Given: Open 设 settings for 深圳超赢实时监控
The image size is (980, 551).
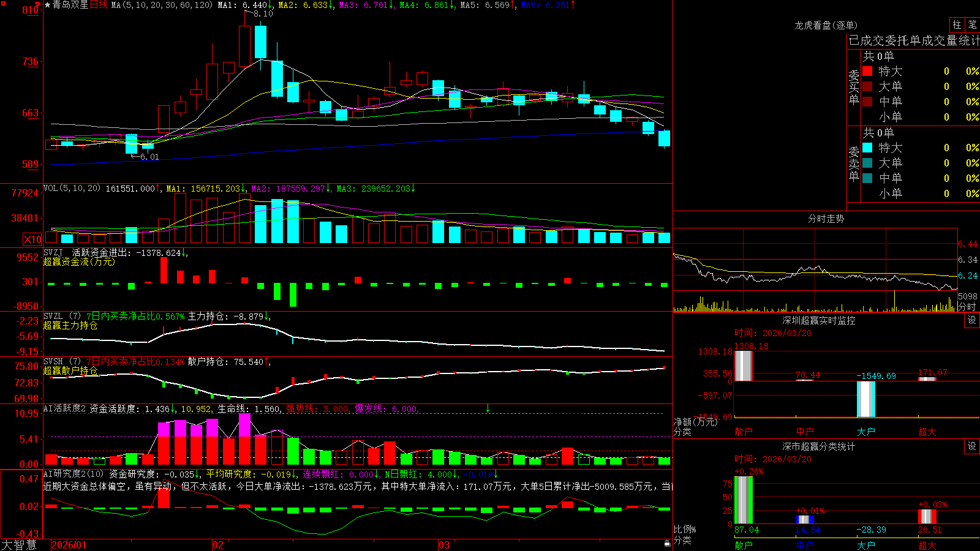Looking at the screenshot, I should tap(972, 320).
